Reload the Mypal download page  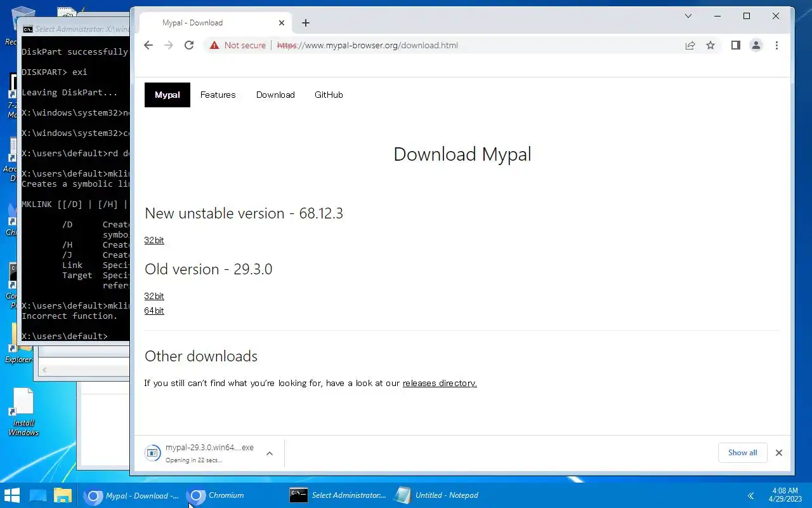tap(189, 45)
